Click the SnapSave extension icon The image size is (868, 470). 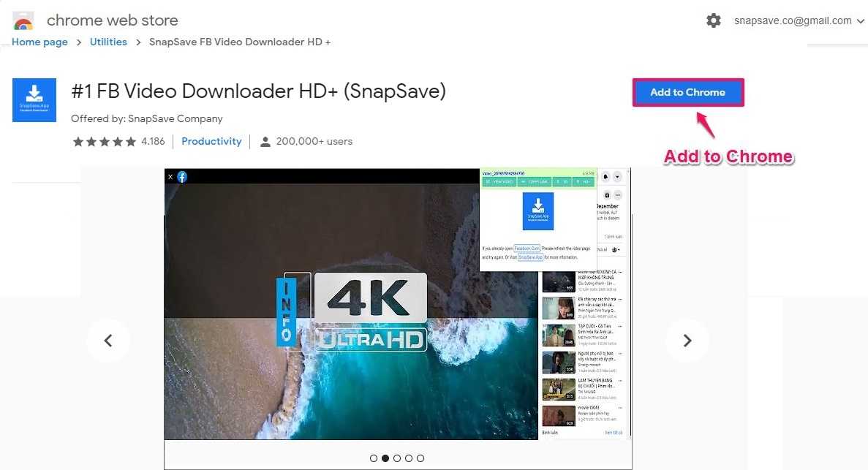pyautogui.click(x=34, y=100)
